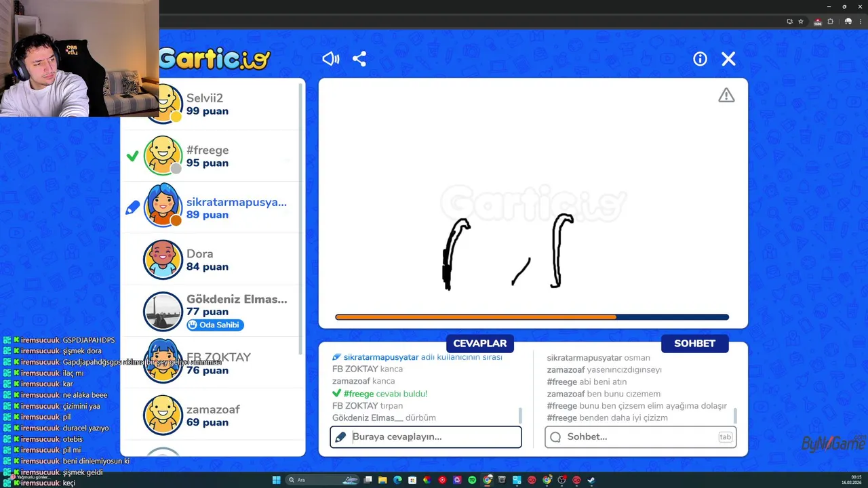The width and height of the screenshot is (868, 488).
Task: Open Gökdeniz Elmas... player avatar
Action: (x=163, y=312)
